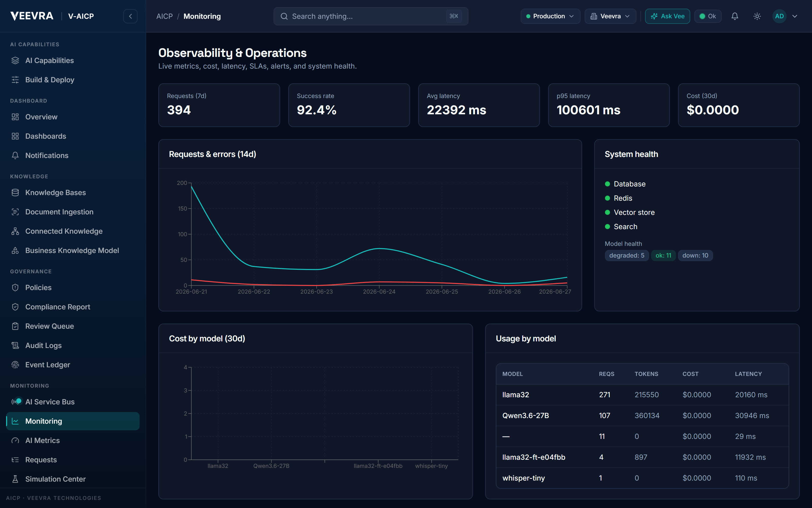The height and width of the screenshot is (508, 812).
Task: Go to Build & Deploy page
Action: point(73,80)
